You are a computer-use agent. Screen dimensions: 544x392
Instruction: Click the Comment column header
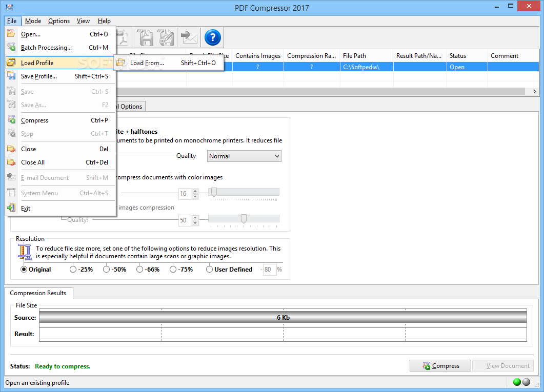[x=513, y=55]
